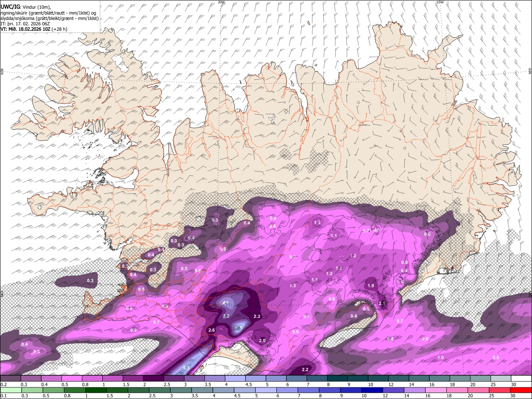Pick the light pink 16 swatch on rain scale
The height and width of the screenshot is (399, 532).
click(436, 390)
